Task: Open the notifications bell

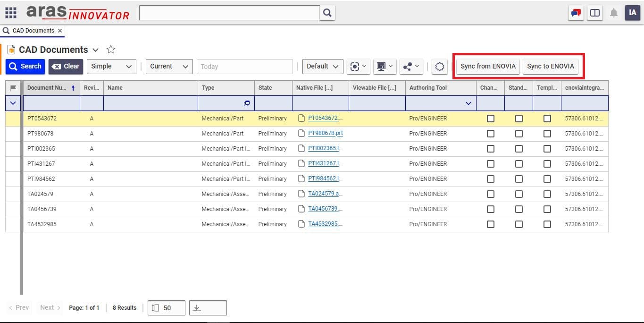Action: 614,13
